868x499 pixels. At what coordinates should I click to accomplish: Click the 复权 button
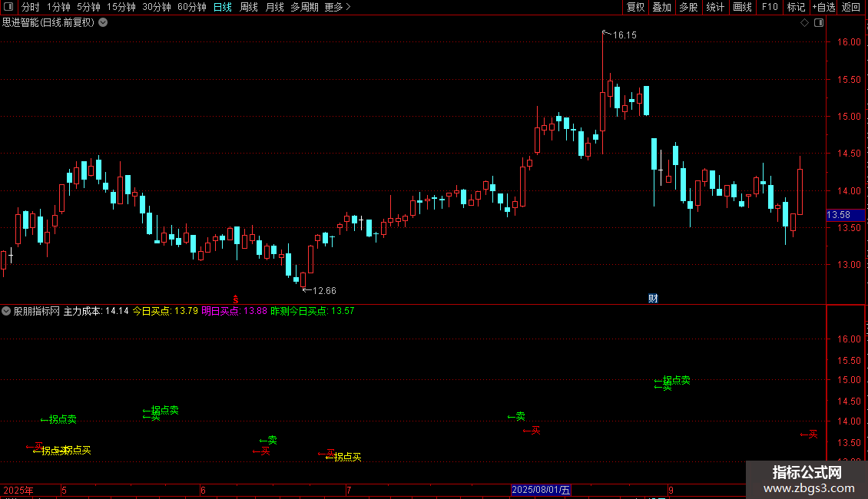coord(635,7)
